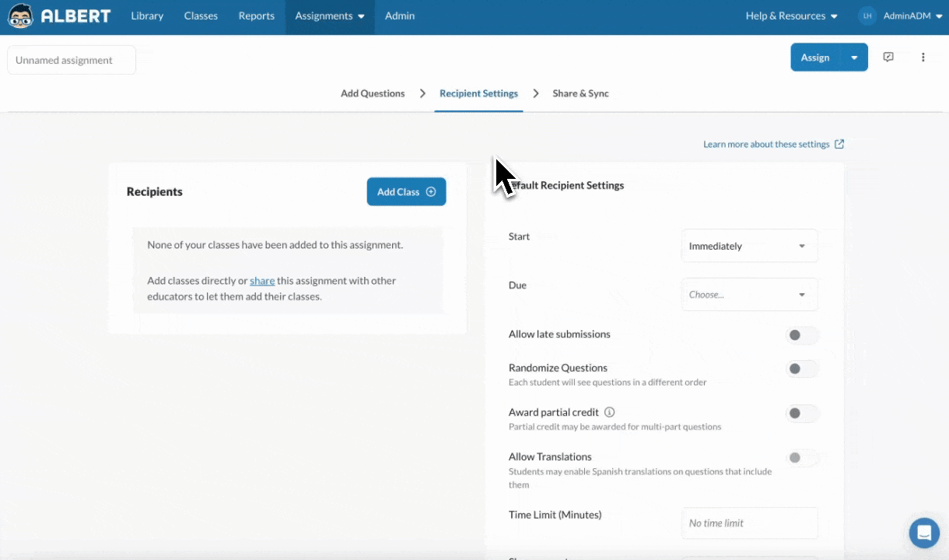This screenshot has height=560, width=949.
Task: Click the external link icon by Learn more
Action: [839, 144]
